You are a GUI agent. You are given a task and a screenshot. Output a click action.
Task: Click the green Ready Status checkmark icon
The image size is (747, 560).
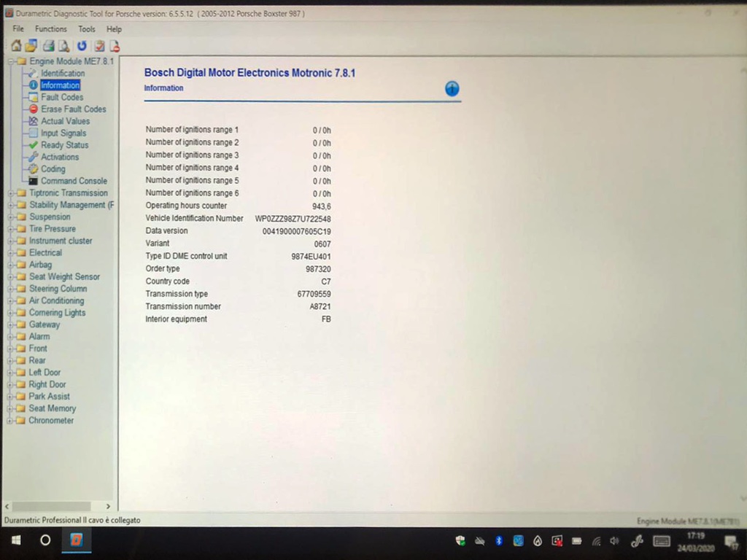[x=33, y=145]
